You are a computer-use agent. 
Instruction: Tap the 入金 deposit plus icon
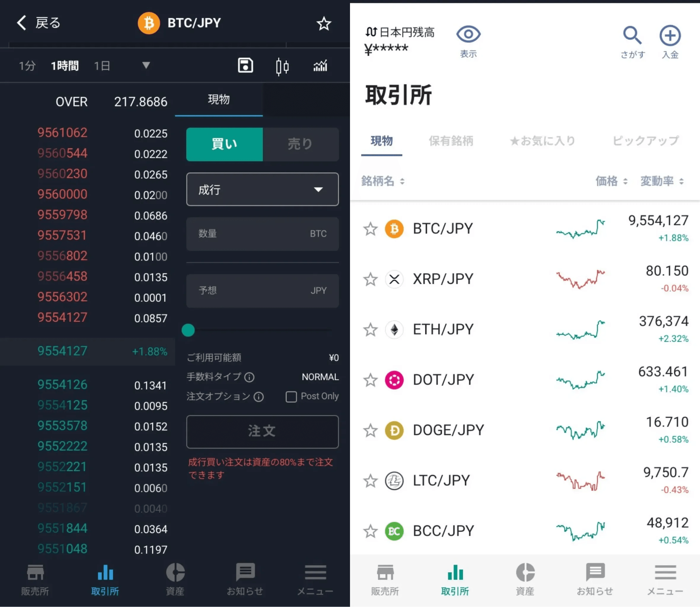click(670, 35)
